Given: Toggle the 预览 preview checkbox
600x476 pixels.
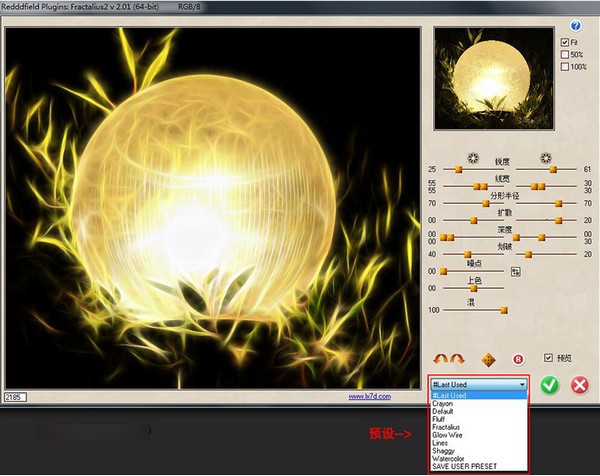Looking at the screenshot, I should tap(547, 358).
